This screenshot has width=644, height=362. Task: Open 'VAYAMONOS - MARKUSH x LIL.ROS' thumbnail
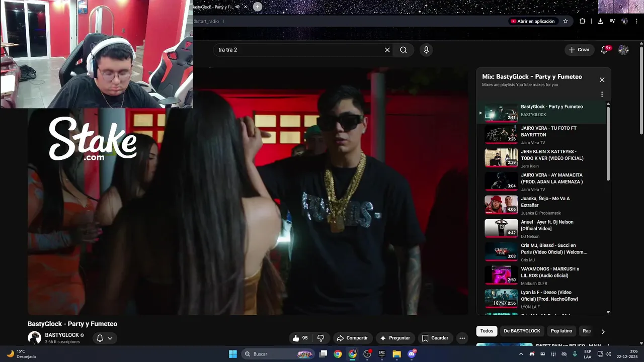click(x=501, y=275)
